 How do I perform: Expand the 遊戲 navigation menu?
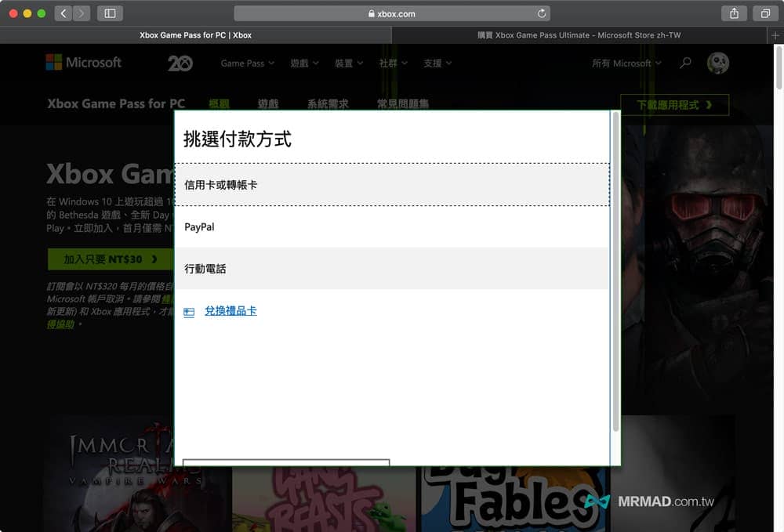point(304,63)
